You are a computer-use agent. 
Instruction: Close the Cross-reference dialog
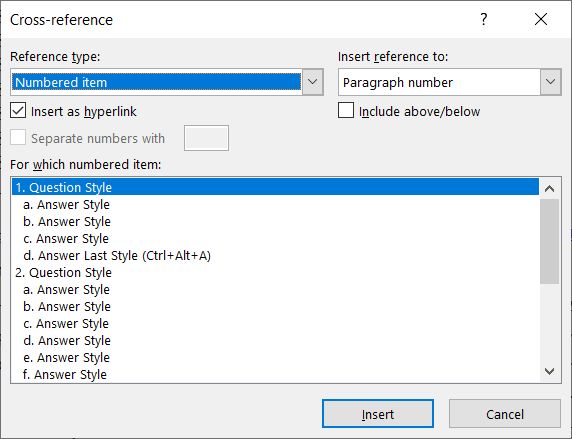point(541,19)
